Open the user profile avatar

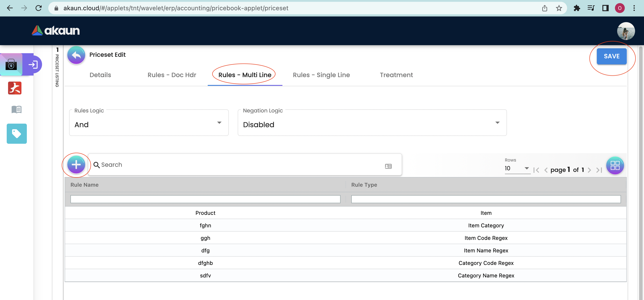point(625,31)
